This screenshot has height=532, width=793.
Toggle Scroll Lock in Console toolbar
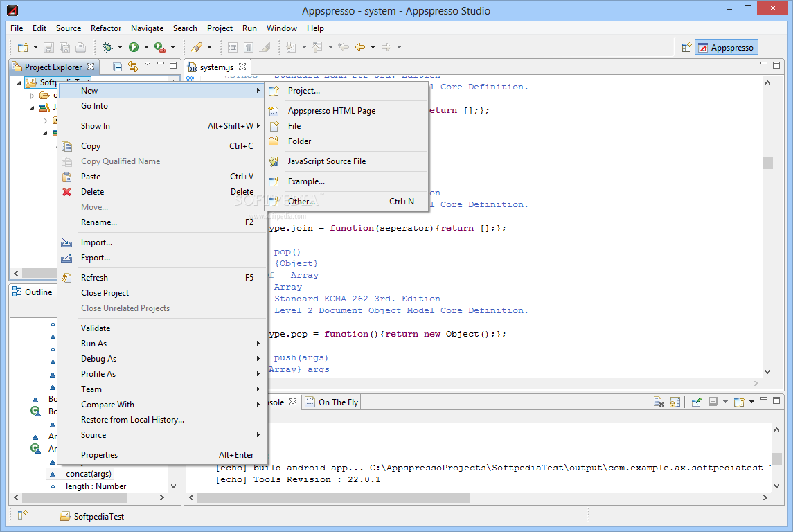(x=675, y=402)
